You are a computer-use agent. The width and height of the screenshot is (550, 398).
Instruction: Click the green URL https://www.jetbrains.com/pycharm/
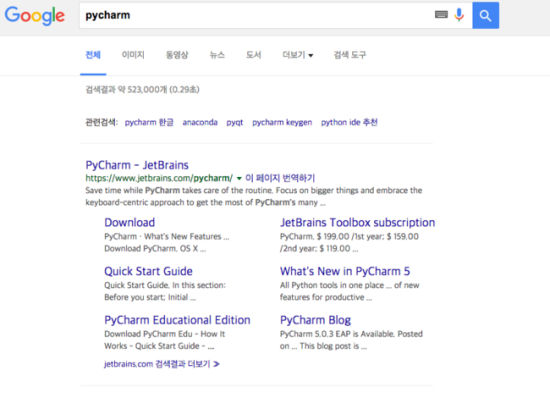[x=159, y=178]
